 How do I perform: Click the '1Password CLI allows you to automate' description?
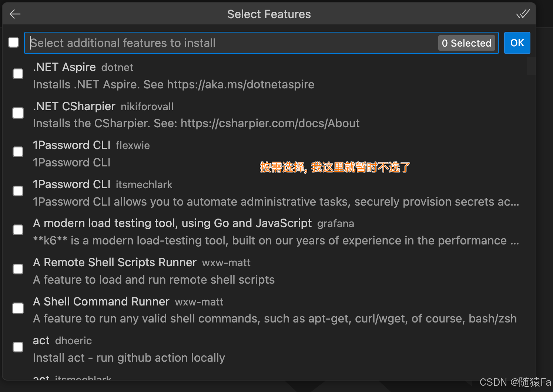(x=276, y=202)
